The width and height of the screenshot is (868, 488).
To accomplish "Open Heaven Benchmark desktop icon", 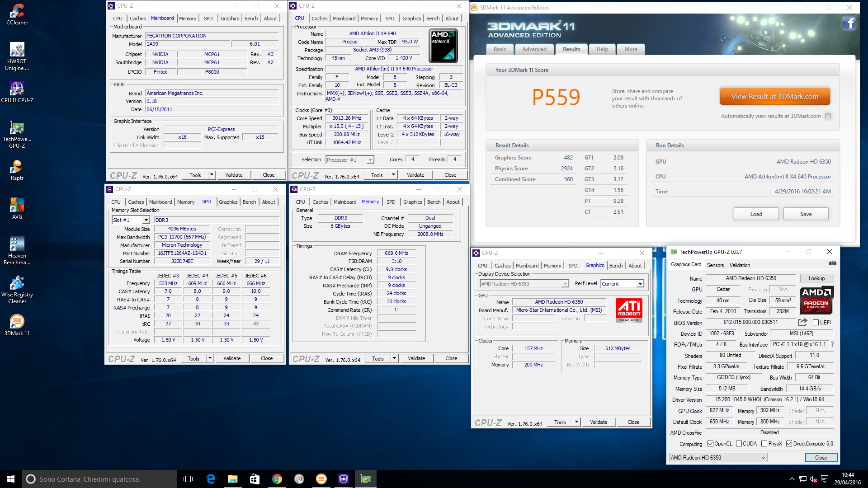I will 17,251.
